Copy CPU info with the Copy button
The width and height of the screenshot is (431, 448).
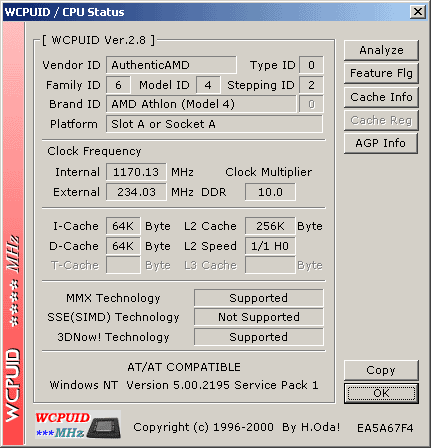(x=381, y=370)
